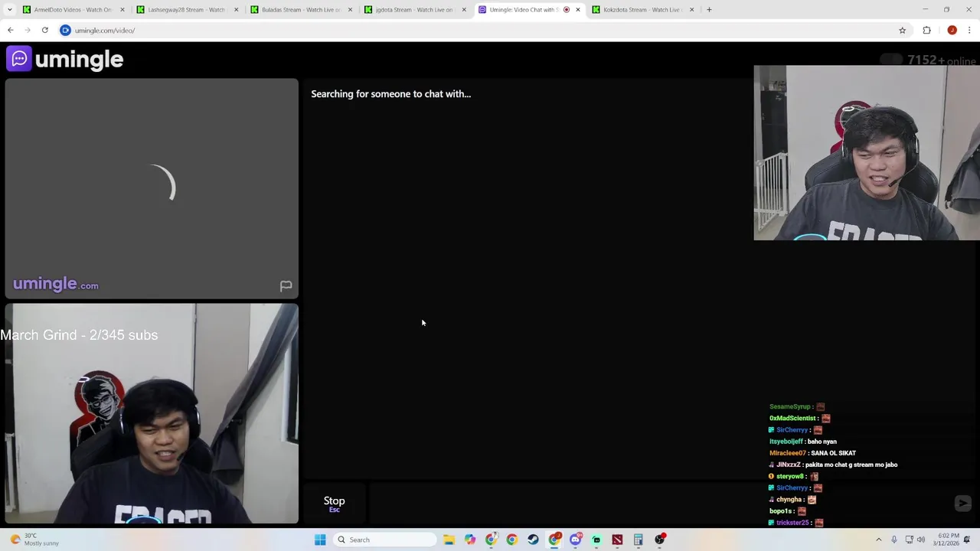The height and width of the screenshot is (551, 980).
Task: Open the Chrome three-dot menu
Action: click(x=969, y=31)
